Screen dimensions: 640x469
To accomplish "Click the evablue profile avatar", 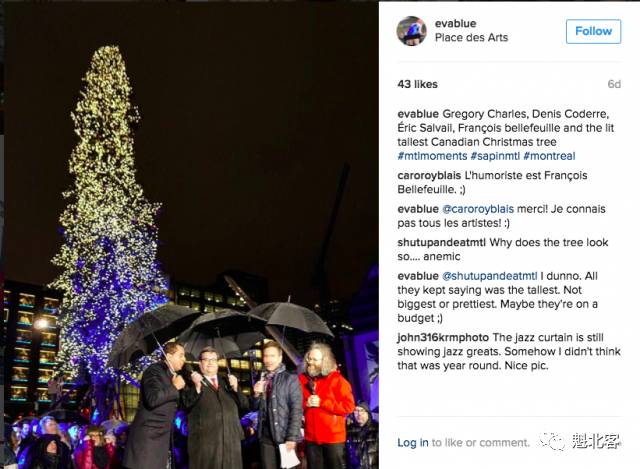I will click(x=411, y=31).
